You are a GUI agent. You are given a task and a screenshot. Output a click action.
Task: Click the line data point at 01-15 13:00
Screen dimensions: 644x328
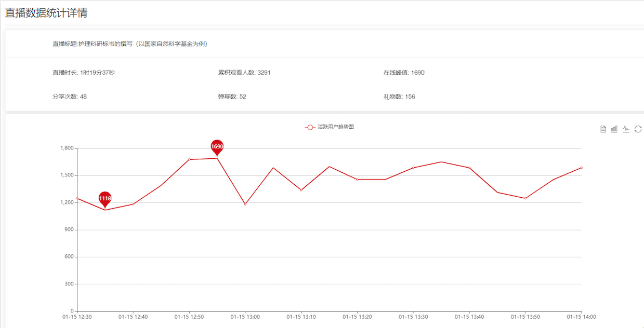pyautogui.click(x=245, y=204)
